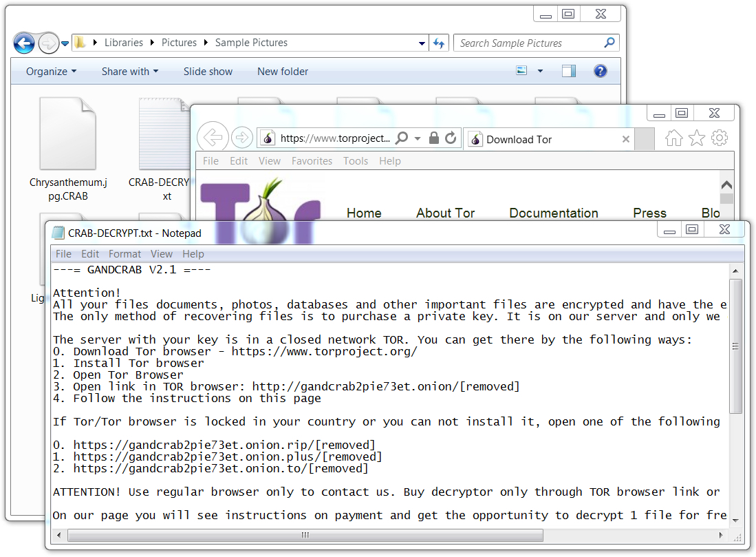Click the Explorer refresh arrows icon
Viewport: 756px width, 557px height.
tap(439, 43)
